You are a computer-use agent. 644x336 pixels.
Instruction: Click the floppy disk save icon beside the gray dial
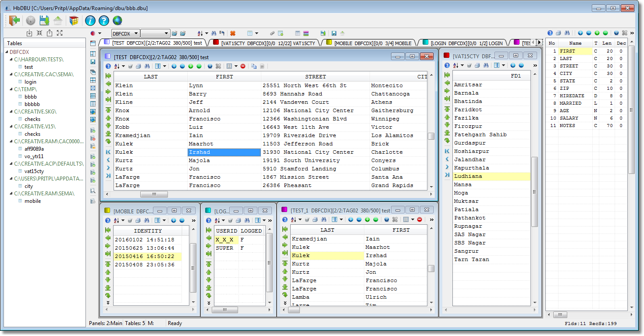(x=44, y=21)
